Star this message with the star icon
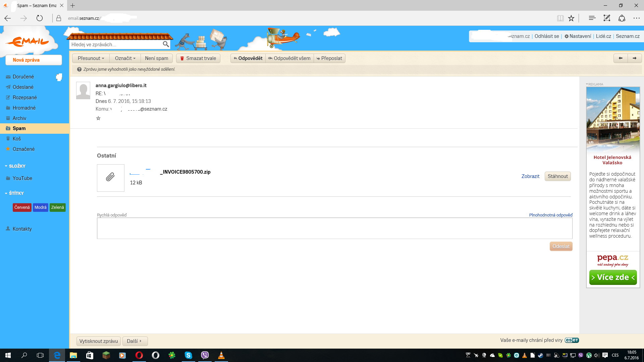 [x=98, y=118]
